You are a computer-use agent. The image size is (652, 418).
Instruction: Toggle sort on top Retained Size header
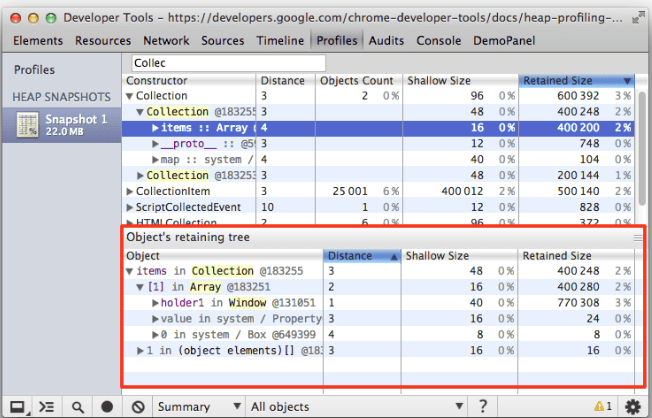[577, 81]
